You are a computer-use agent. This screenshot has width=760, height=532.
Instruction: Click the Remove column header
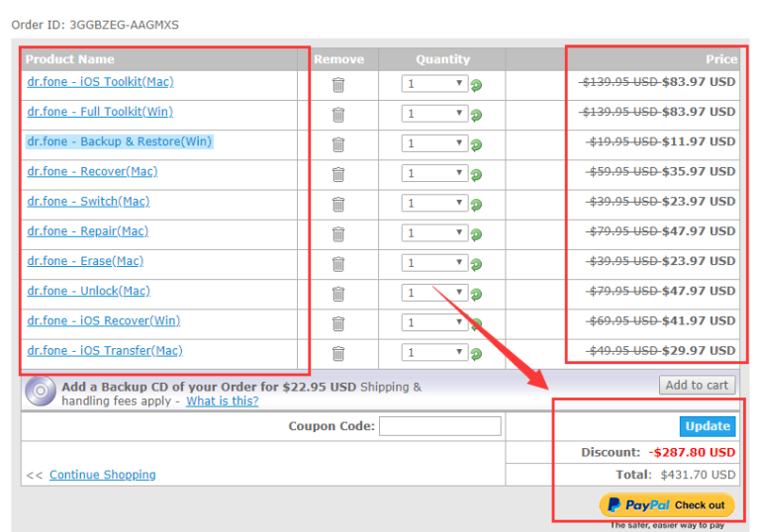[338, 59]
